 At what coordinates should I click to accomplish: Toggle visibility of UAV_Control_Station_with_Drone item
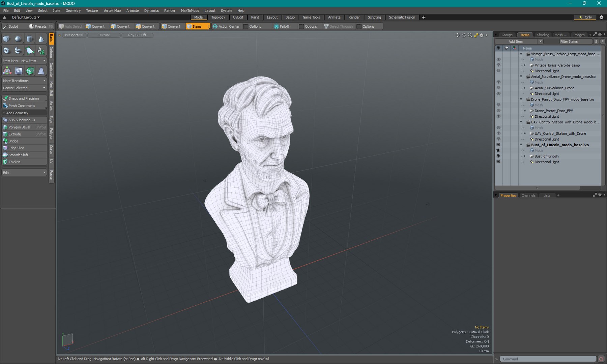(498, 133)
